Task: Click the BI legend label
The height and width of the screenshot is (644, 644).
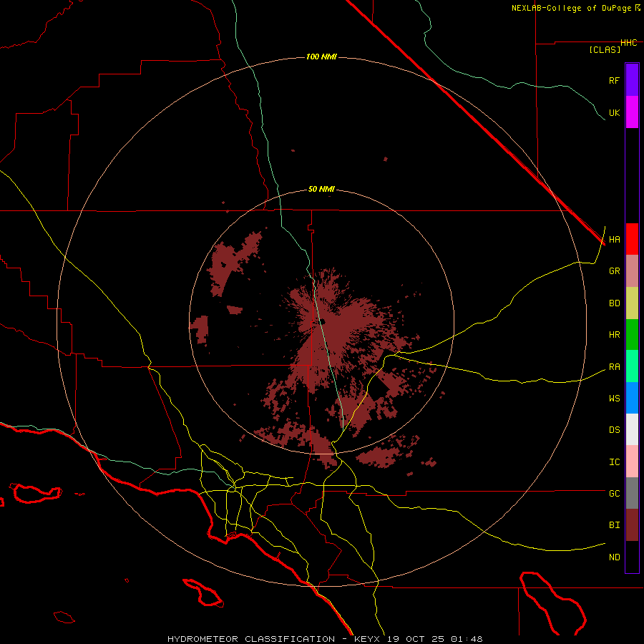Action: [x=614, y=525]
